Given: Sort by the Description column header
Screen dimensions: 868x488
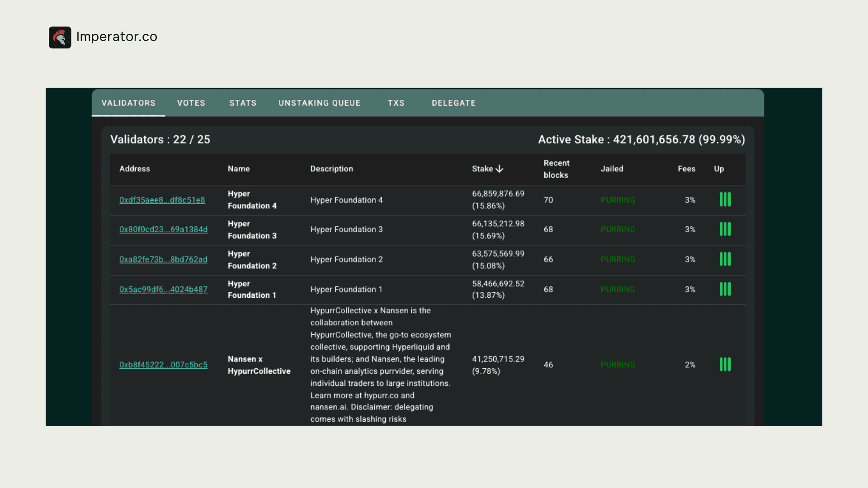Looking at the screenshot, I should pyautogui.click(x=332, y=169).
